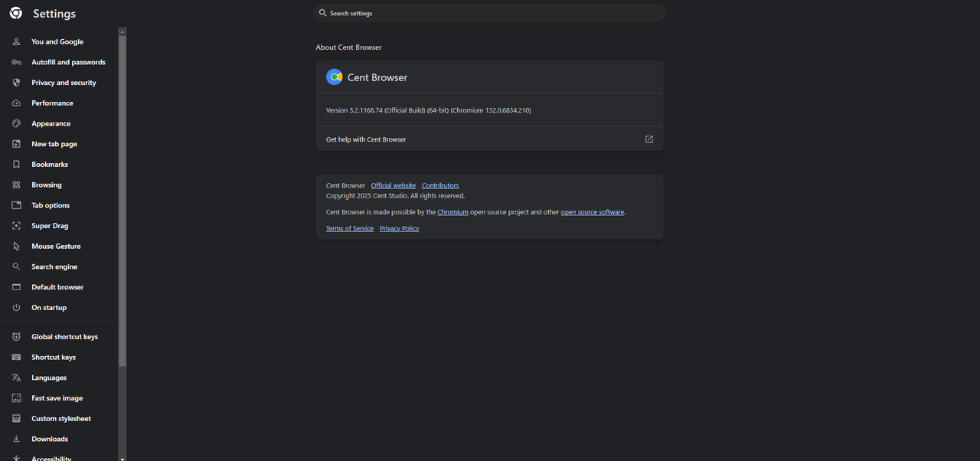Screen dimensions: 980x461
Task: Open the Contributors link
Action: [440, 185]
